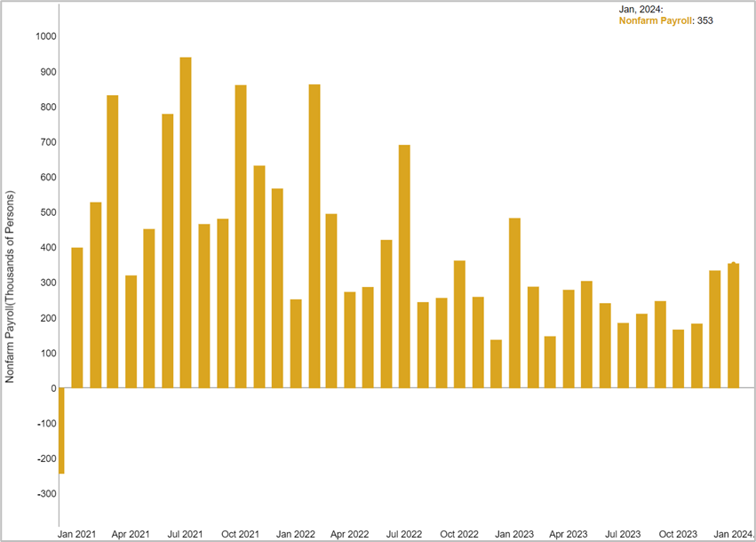
Task: Click the Apr 2023 bar
Action: tap(569, 339)
